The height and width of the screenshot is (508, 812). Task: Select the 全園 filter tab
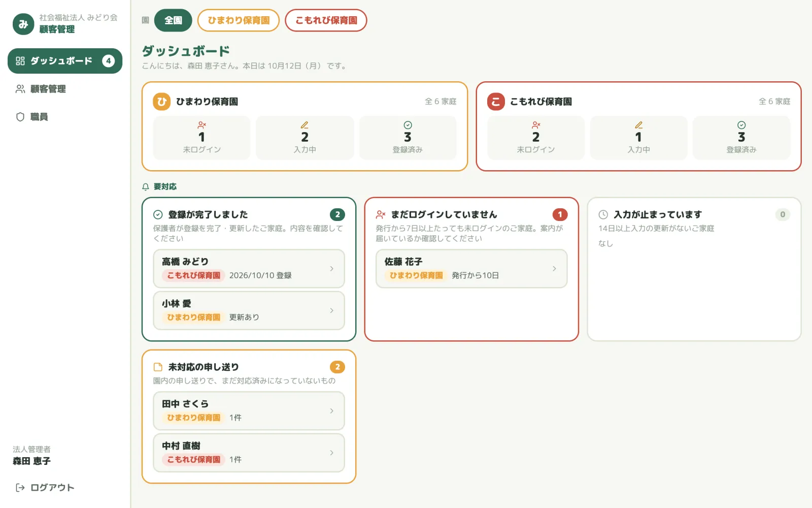click(173, 20)
